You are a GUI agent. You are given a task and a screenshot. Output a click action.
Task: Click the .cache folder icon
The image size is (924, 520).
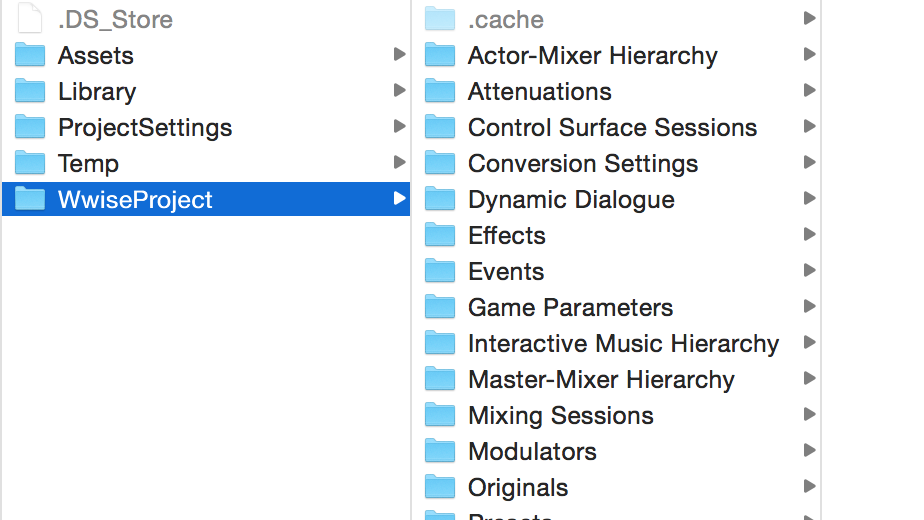coord(440,19)
